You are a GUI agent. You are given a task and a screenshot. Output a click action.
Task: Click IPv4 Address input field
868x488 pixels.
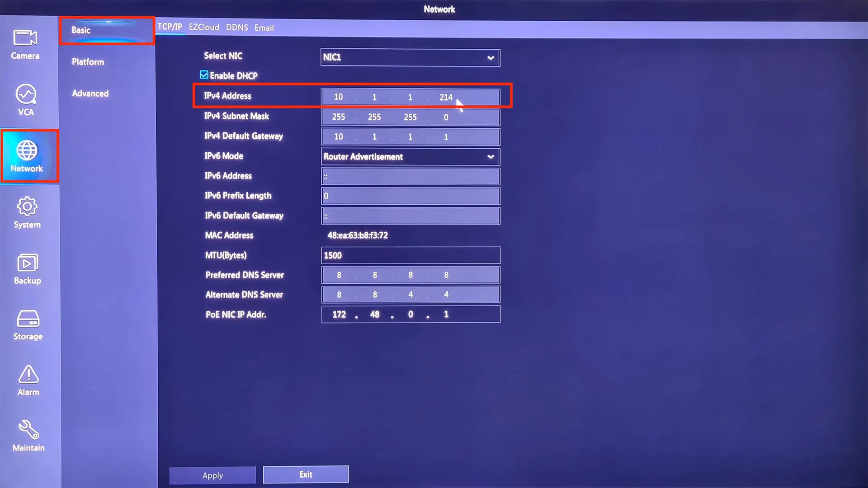click(x=410, y=97)
